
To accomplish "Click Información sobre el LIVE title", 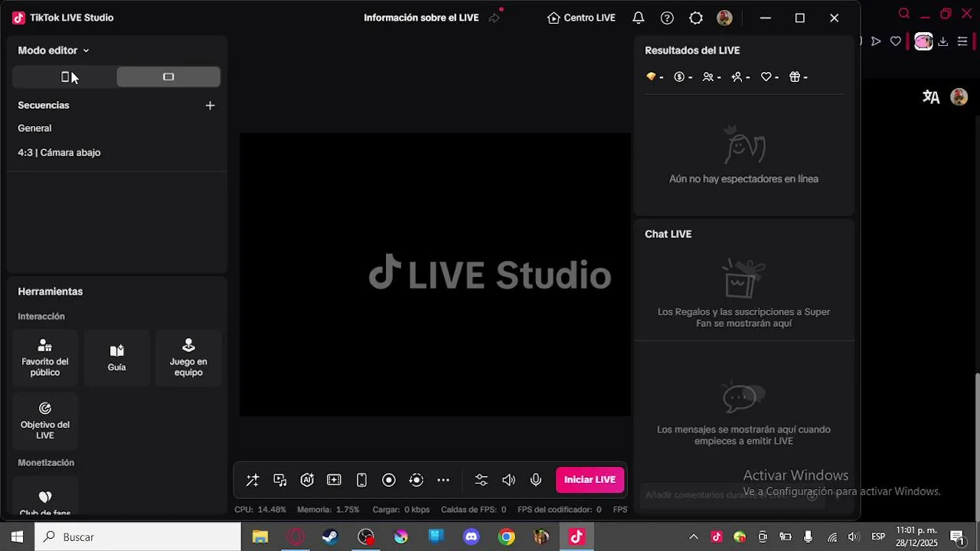I will pyautogui.click(x=421, y=18).
